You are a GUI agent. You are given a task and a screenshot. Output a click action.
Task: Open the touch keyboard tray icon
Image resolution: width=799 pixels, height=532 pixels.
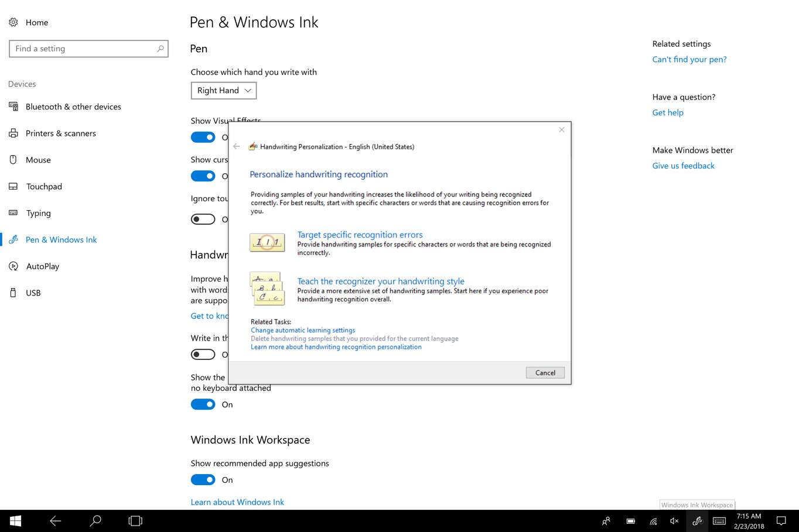pyautogui.click(x=719, y=521)
